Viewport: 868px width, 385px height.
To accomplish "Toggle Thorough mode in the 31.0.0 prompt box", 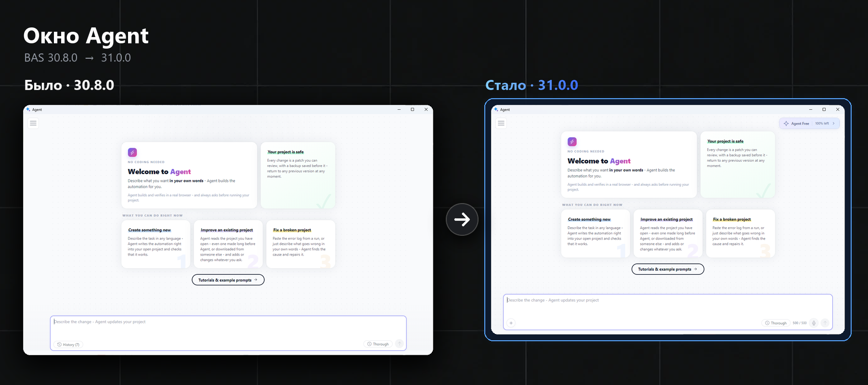I will 776,323.
